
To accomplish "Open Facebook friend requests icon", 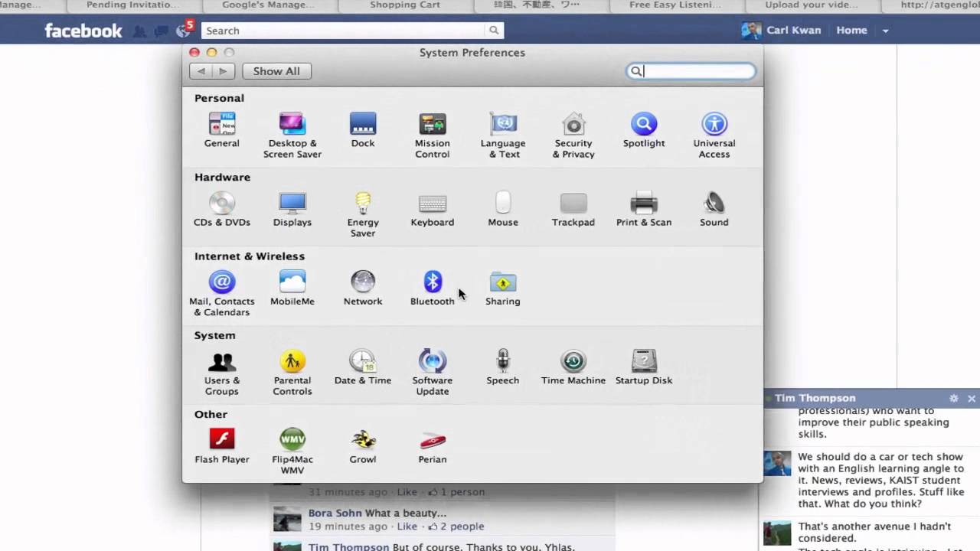I will pos(139,31).
